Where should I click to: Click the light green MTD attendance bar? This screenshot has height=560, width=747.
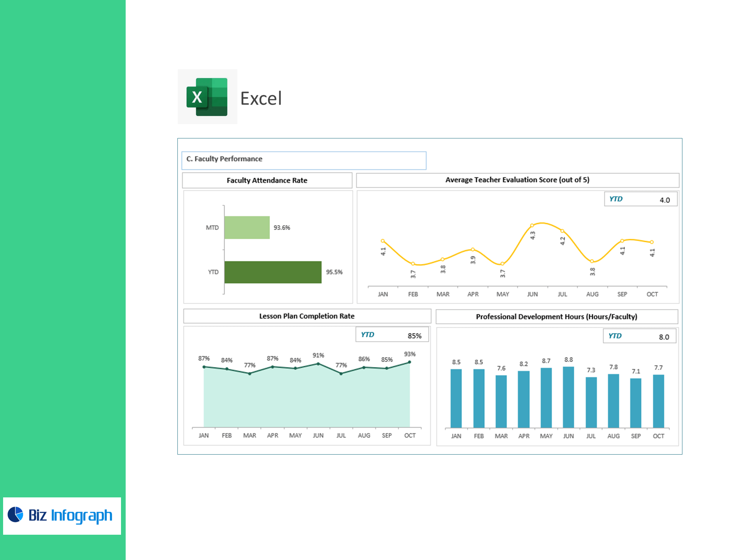point(247,227)
